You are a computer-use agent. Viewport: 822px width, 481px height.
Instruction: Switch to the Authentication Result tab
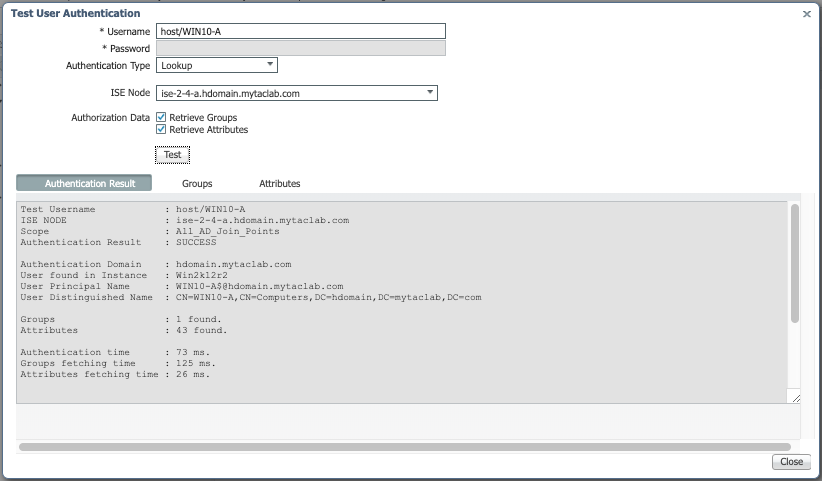click(84, 183)
